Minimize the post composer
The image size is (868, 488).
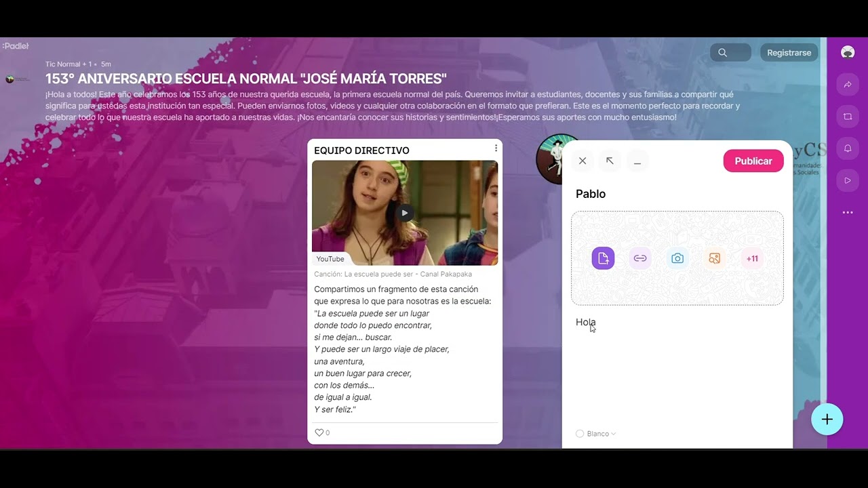(637, 161)
